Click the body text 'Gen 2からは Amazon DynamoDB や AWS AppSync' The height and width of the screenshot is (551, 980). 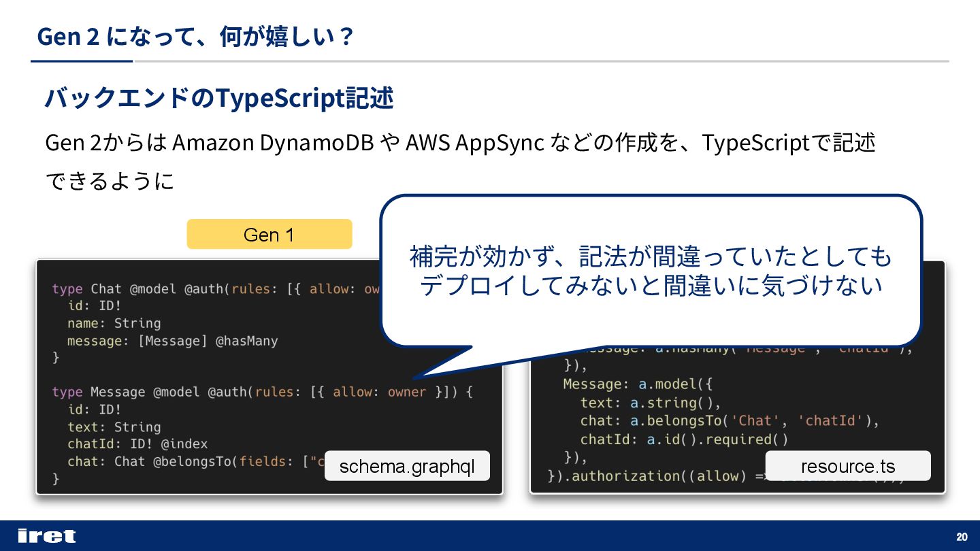[x=294, y=144]
